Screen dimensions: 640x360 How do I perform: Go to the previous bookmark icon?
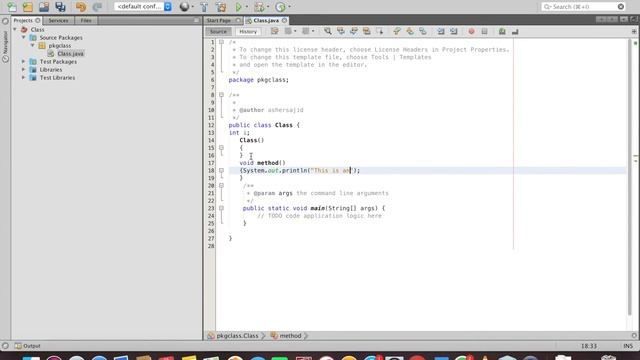[x=397, y=31]
